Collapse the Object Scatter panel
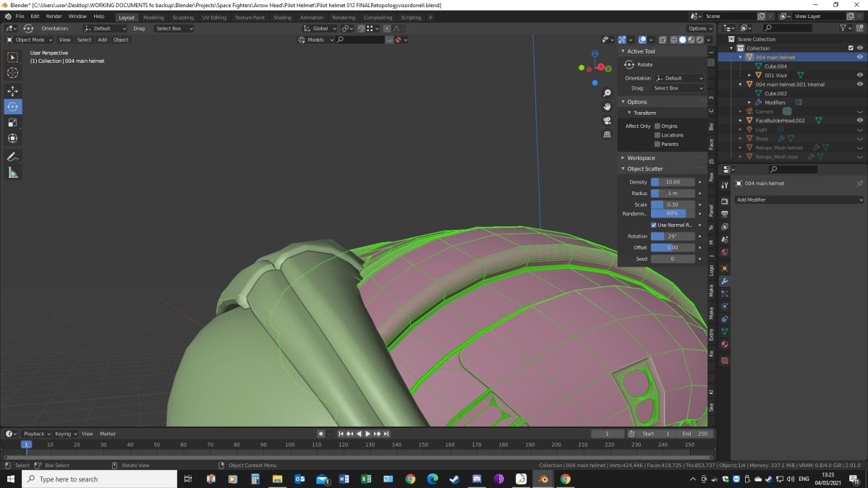Viewport: 868px width, 488px height. pos(622,168)
